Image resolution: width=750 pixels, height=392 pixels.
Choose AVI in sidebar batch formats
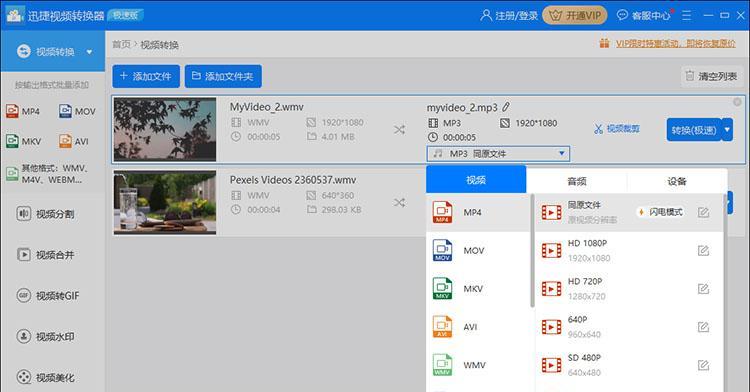tap(74, 142)
